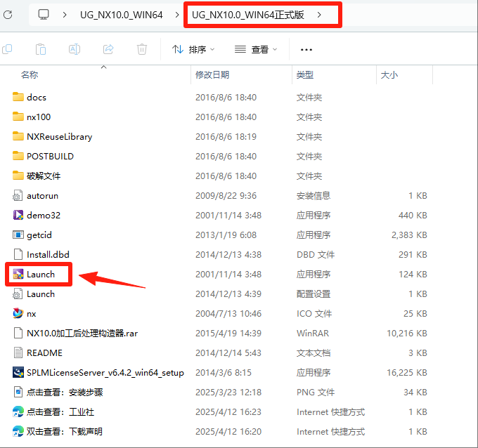Click the nx100 folder icon

point(18,117)
